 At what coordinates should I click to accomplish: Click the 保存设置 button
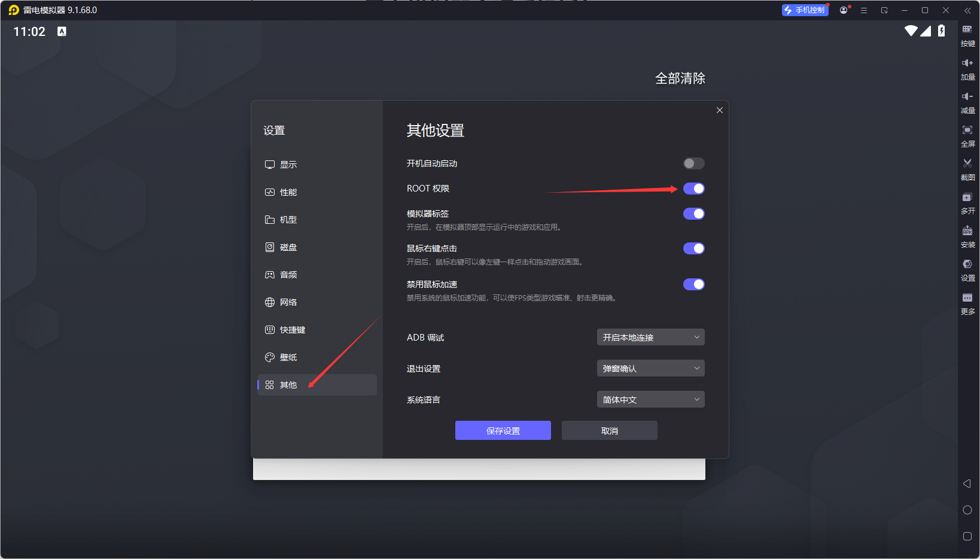coord(503,430)
